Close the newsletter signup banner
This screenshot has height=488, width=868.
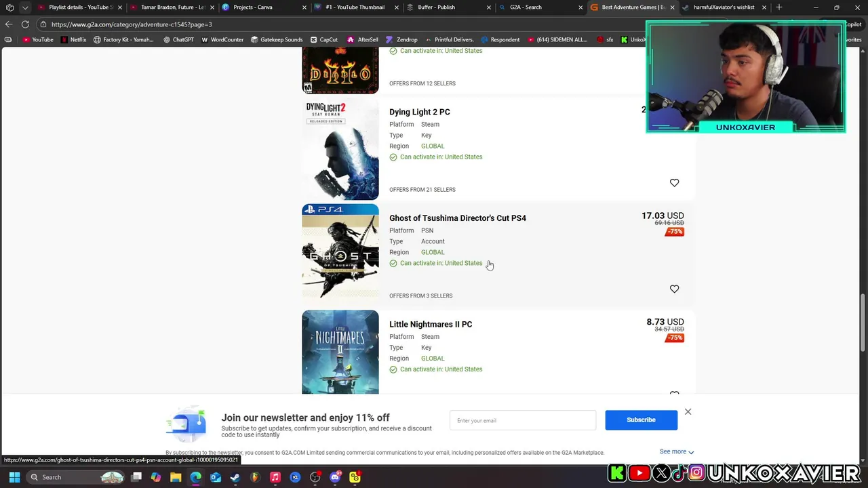[x=688, y=412]
